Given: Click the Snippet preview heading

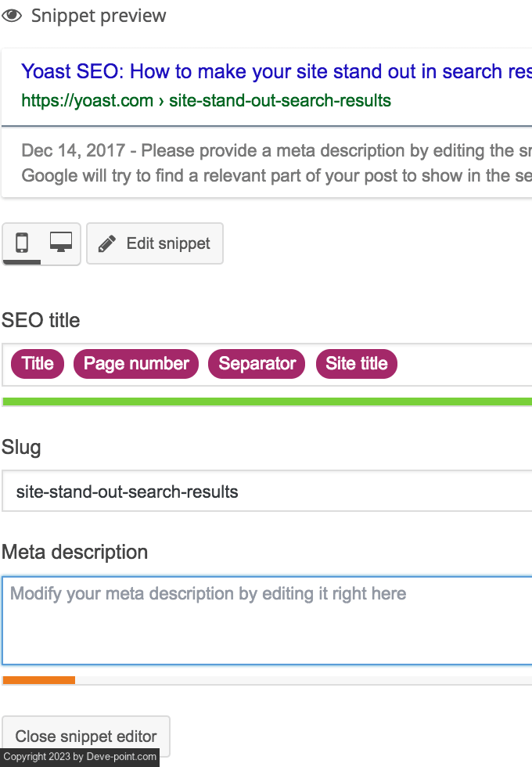Looking at the screenshot, I should pyautogui.click(x=99, y=16).
